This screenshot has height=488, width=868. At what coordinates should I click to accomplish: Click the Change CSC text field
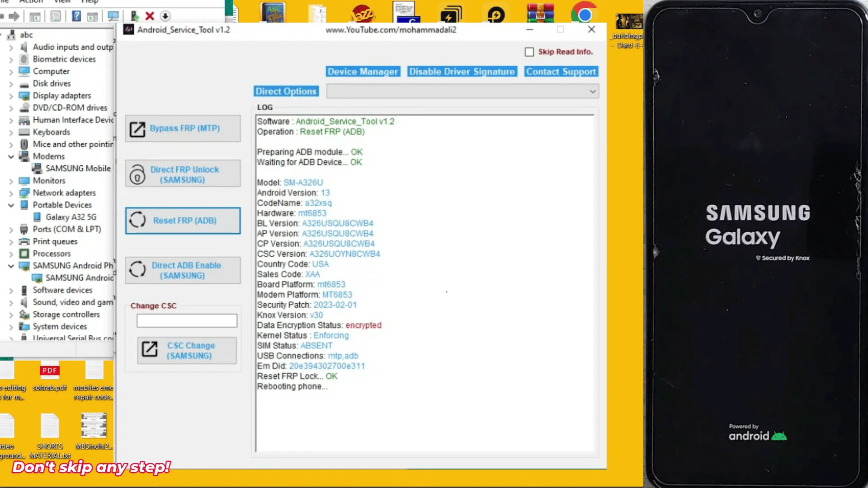click(187, 321)
